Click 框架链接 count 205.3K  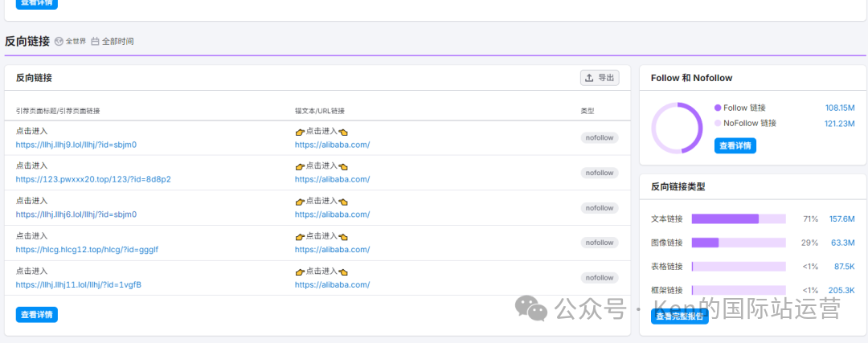(842, 290)
